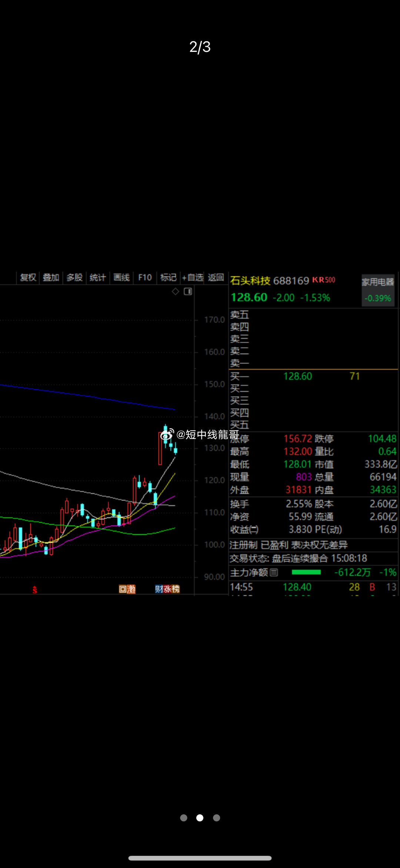This screenshot has height=868, width=400.
Task: Click the -1.53% change percentage
Action: point(315,298)
